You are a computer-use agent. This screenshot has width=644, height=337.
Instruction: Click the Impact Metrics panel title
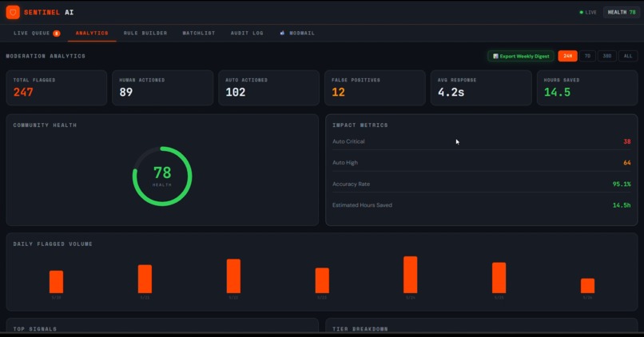tap(360, 125)
